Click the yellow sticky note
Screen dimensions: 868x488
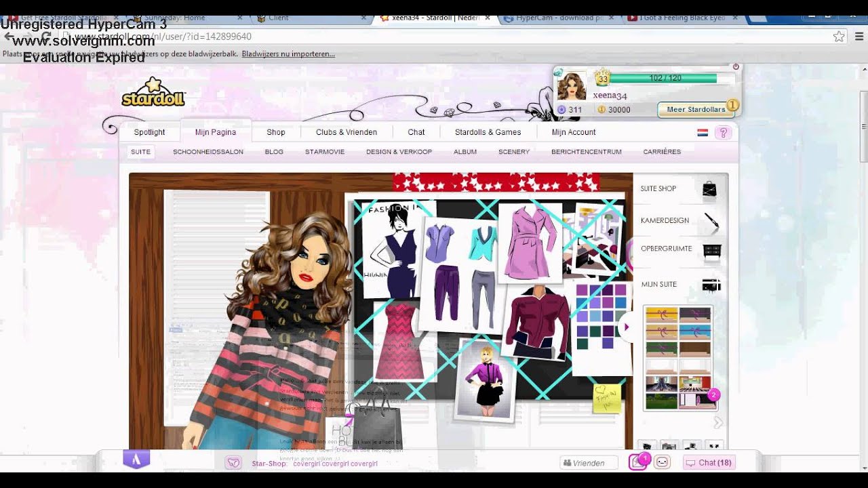tap(607, 399)
